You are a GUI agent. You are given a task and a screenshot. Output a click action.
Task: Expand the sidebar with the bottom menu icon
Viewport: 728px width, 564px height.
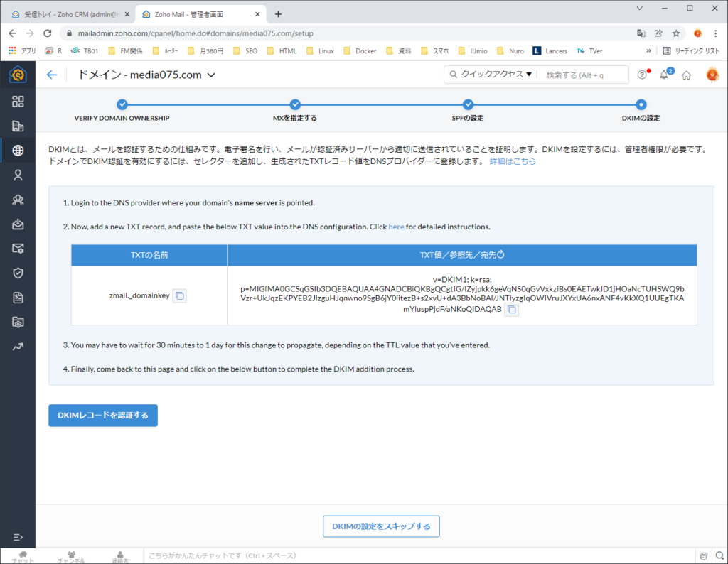tap(18, 537)
